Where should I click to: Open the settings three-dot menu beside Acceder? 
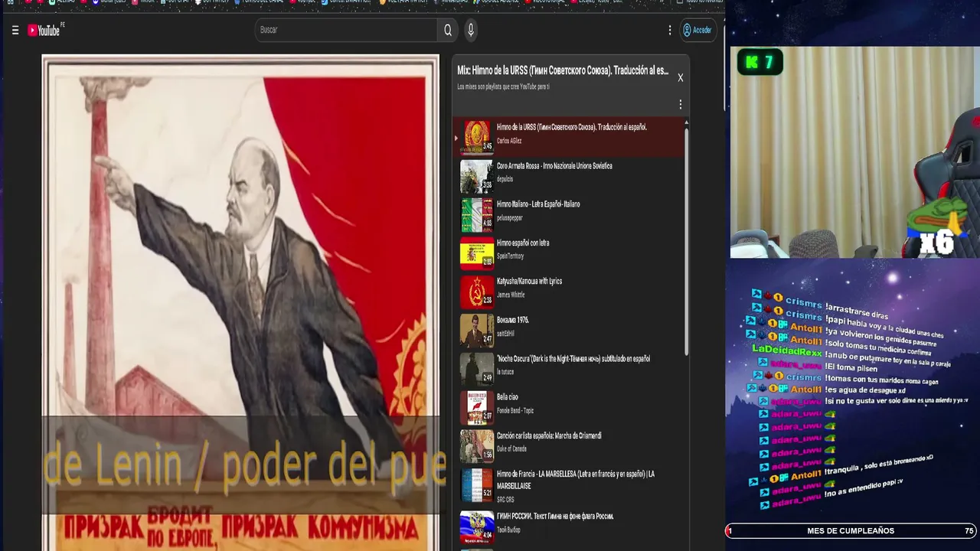[670, 31]
